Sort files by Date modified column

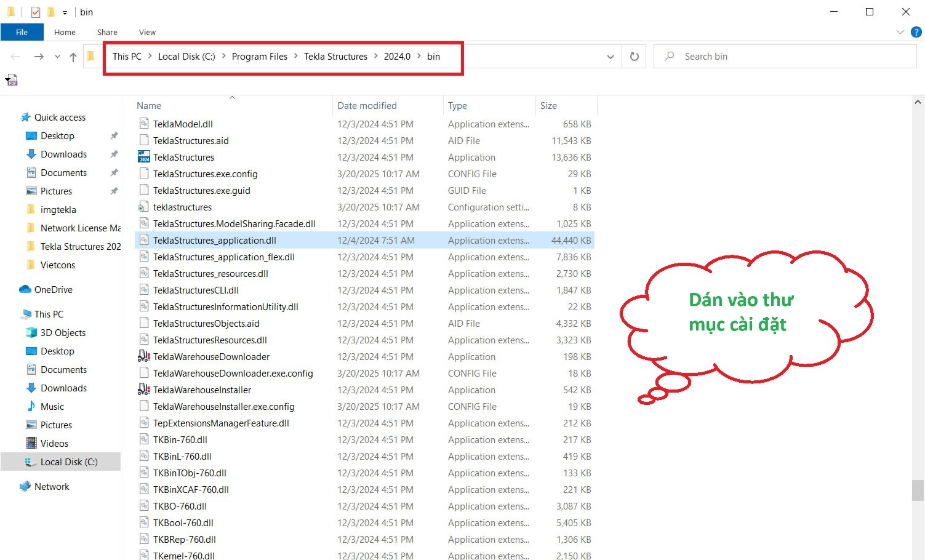[367, 106]
